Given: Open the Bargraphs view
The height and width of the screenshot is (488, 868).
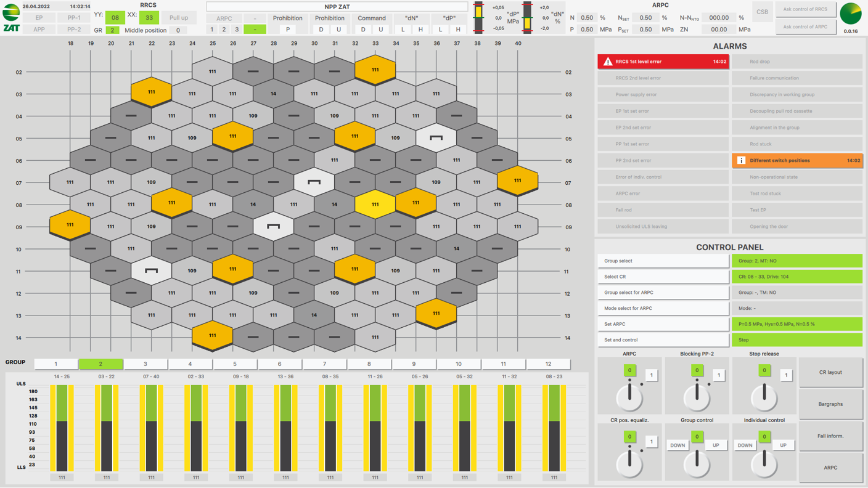Looking at the screenshot, I should pos(830,404).
